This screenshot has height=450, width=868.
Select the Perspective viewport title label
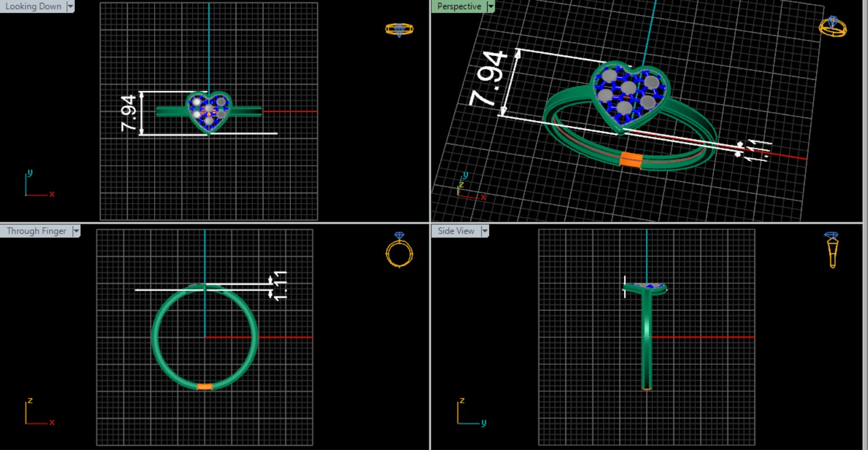point(459,6)
